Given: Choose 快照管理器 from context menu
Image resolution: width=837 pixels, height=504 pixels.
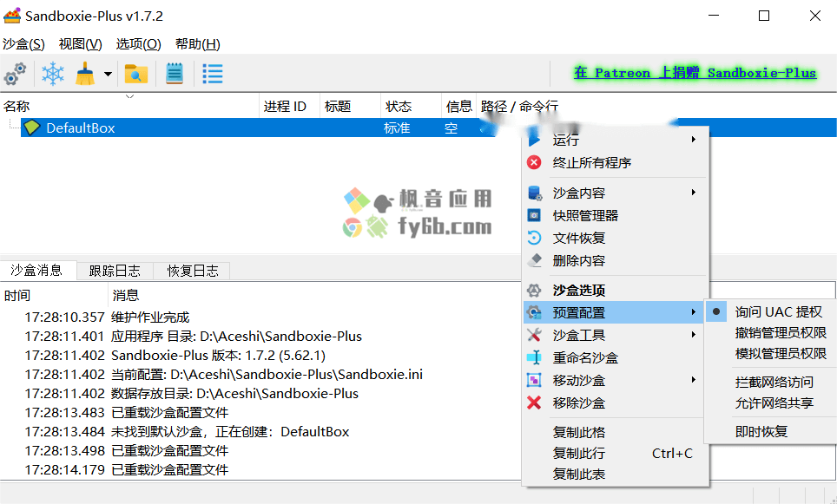Looking at the screenshot, I should tap(616, 215).
